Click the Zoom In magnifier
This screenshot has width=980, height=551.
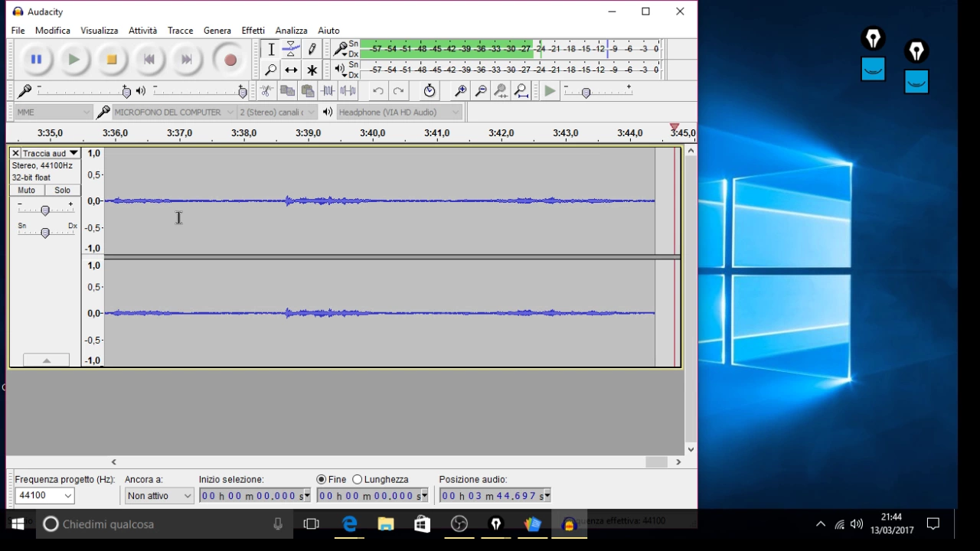pos(460,91)
